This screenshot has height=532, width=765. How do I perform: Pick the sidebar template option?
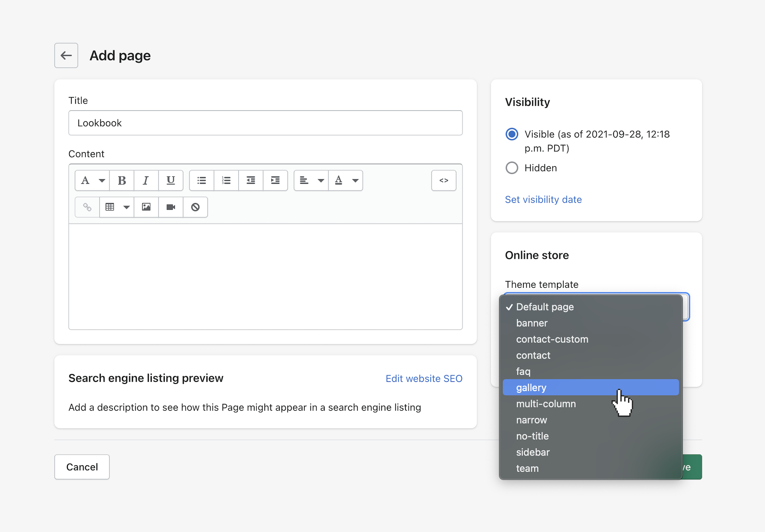pos(533,452)
